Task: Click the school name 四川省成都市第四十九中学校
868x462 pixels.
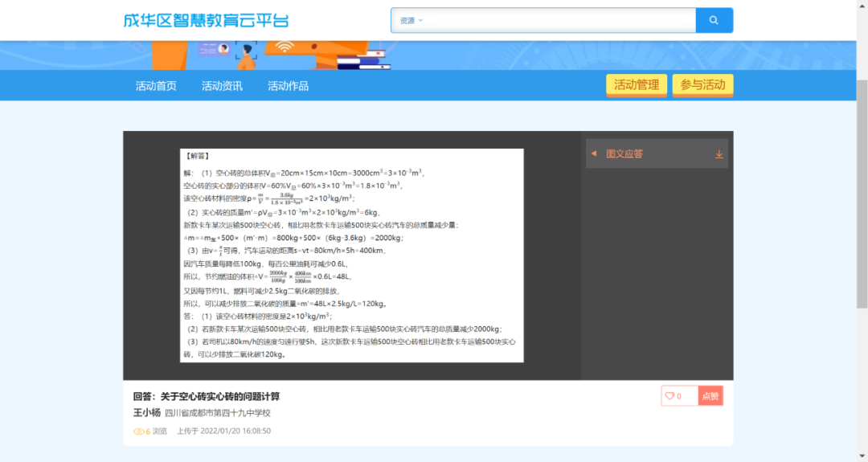Action: pyautogui.click(x=218, y=413)
